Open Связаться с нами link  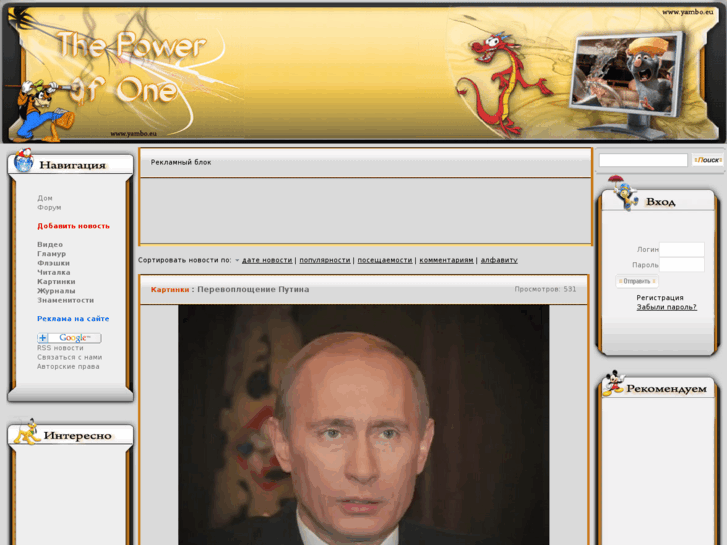coord(70,357)
